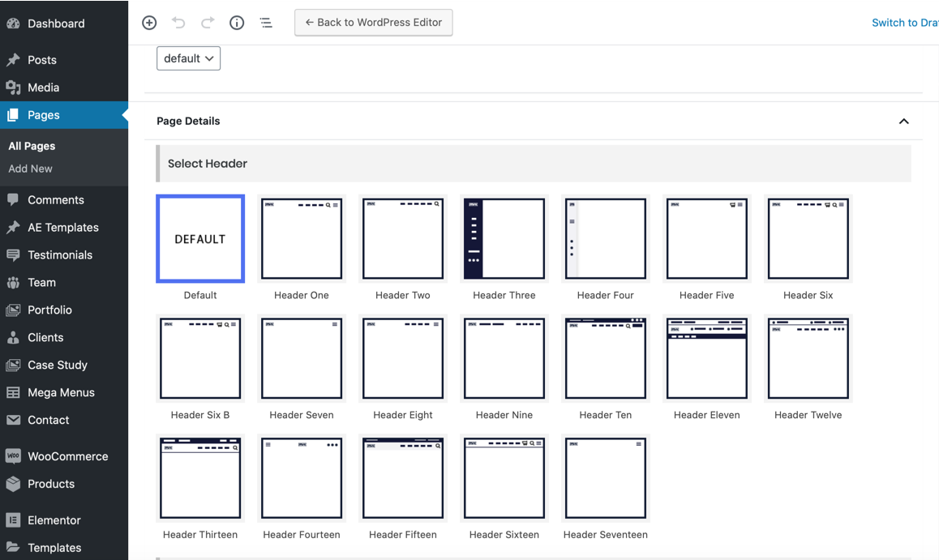Open the Mega Menus sidebar item
The width and height of the screenshot is (939, 560).
point(61,392)
